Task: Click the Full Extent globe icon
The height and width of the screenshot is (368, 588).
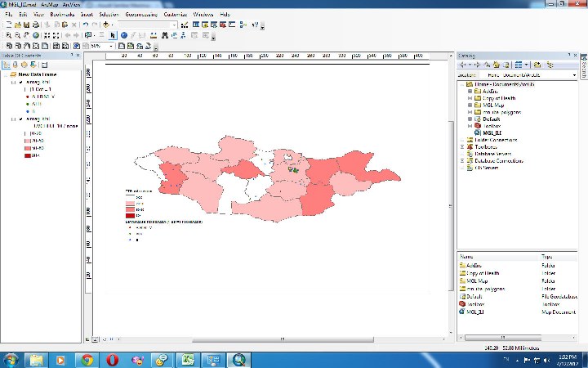Action: point(36,35)
